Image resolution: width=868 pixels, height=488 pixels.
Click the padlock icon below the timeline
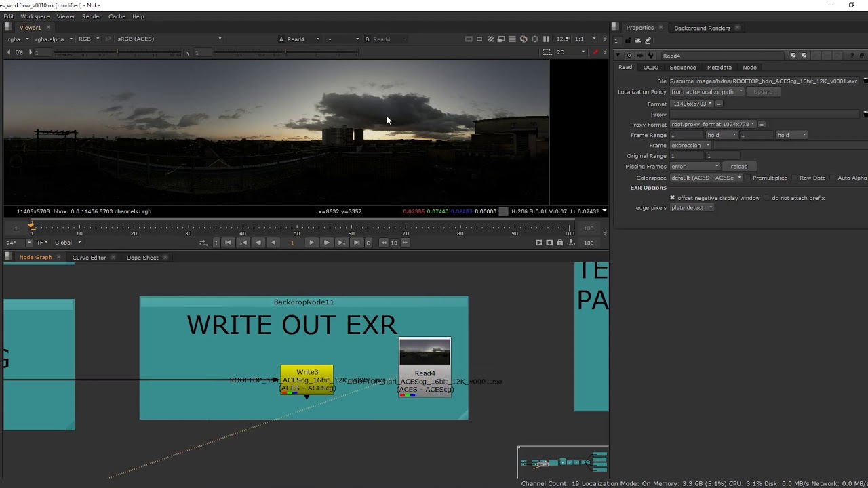tap(559, 243)
